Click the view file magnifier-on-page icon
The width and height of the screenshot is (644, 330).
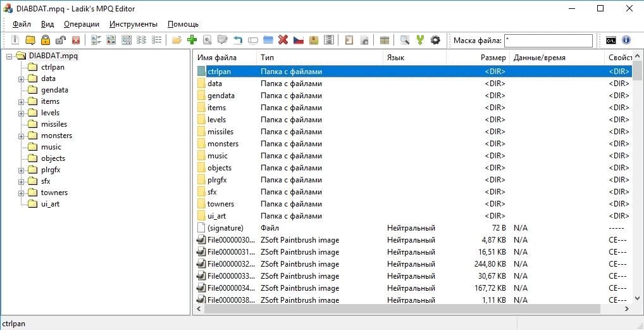coord(207,40)
